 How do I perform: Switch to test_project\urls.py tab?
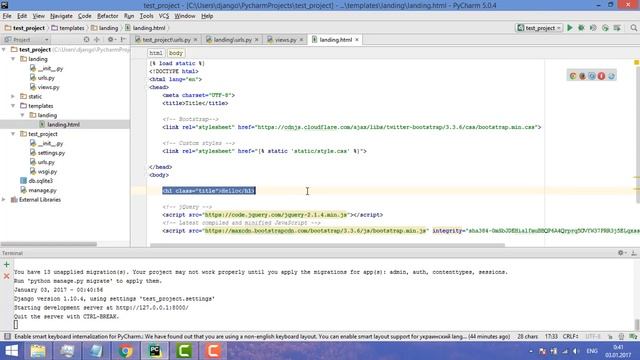coord(167,40)
